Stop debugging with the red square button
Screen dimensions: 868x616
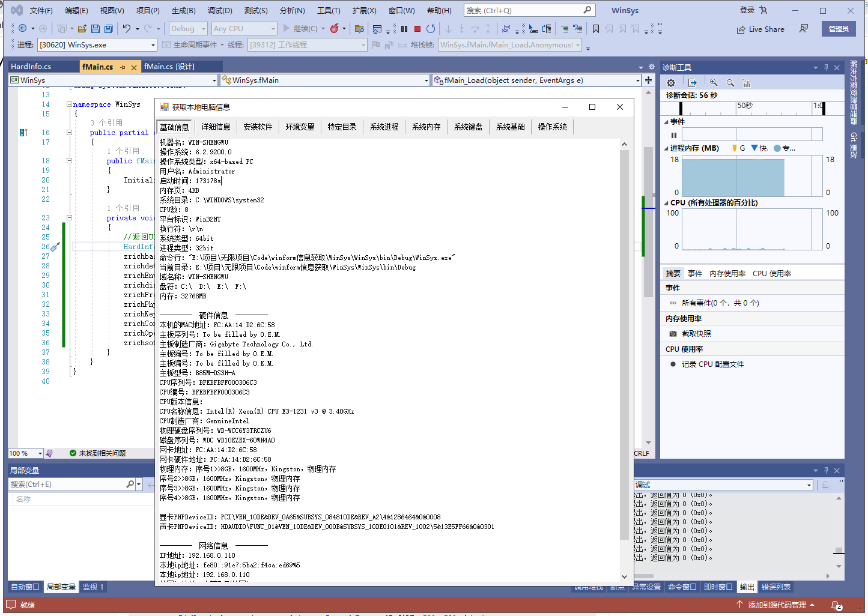[417, 29]
